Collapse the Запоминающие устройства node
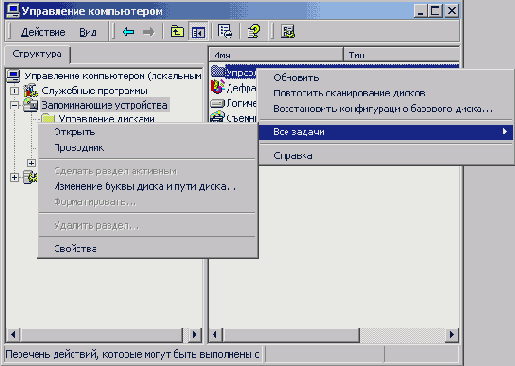515x366 pixels. click(14, 105)
